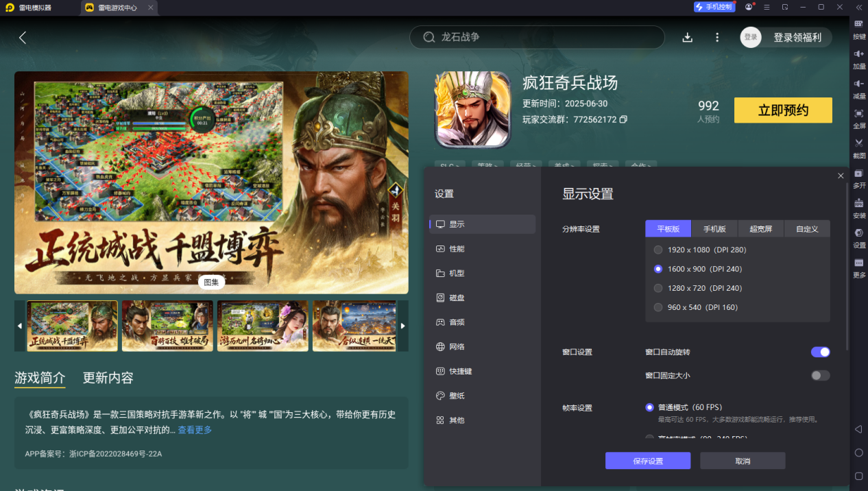Open the title bar hamburger menu
This screenshot has width=868, height=491.
(767, 7)
